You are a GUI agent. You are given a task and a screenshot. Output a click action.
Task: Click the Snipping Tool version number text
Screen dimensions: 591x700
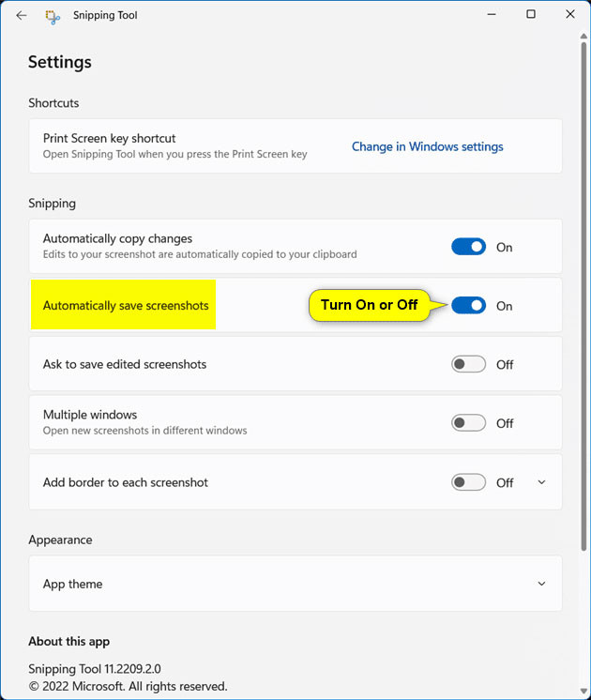coord(94,669)
